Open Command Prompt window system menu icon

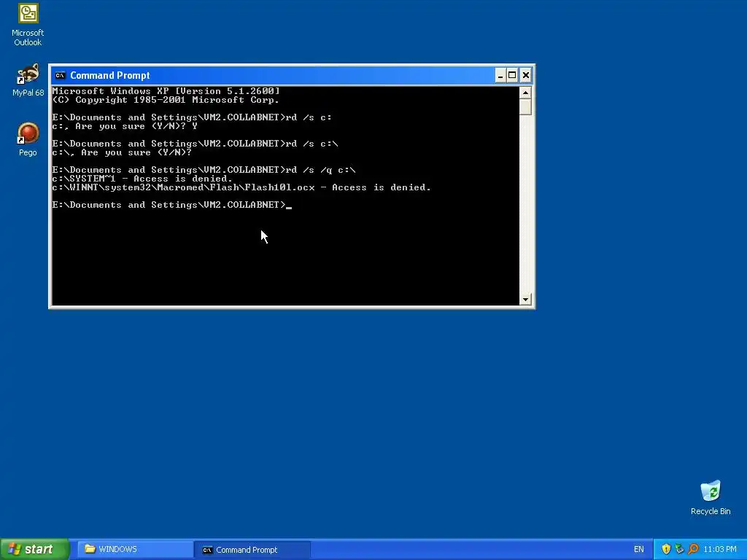pyautogui.click(x=60, y=75)
